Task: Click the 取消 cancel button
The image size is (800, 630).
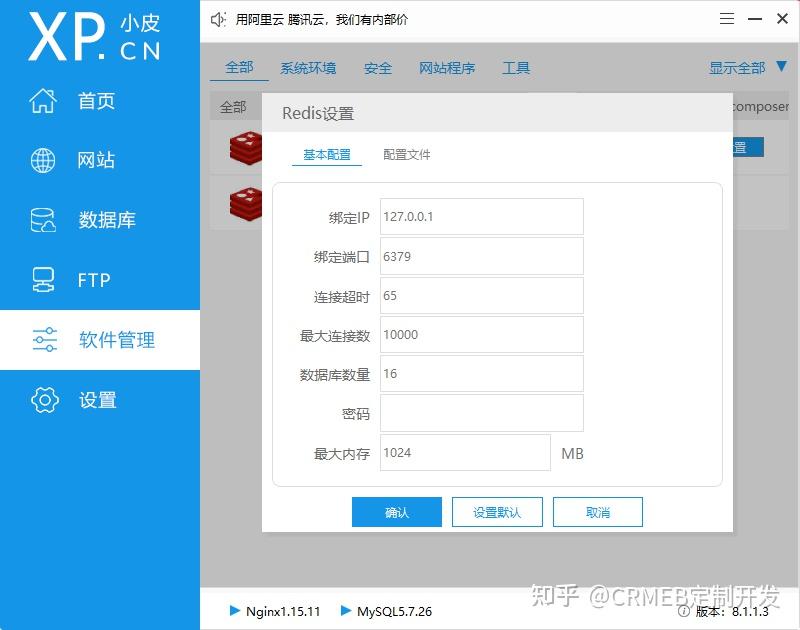Action: (597, 511)
